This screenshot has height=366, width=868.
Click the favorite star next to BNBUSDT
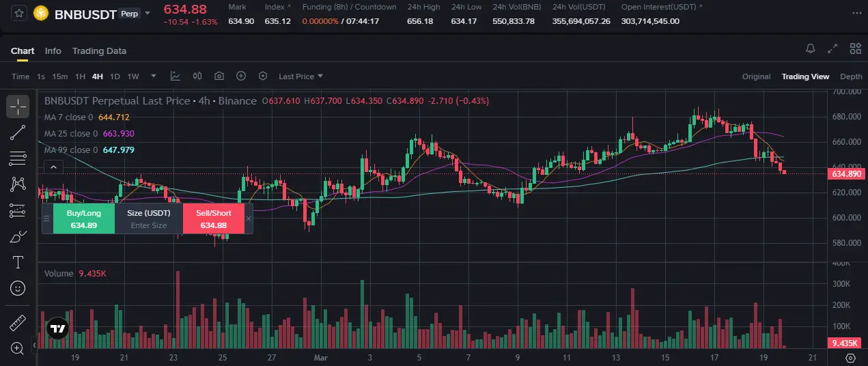[x=19, y=13]
